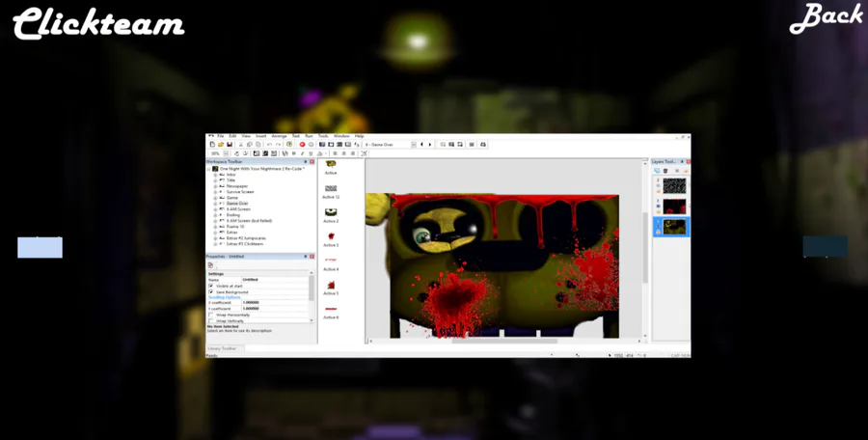Open the Event list editor icon
This screenshot has height=440, width=868.
348,144
